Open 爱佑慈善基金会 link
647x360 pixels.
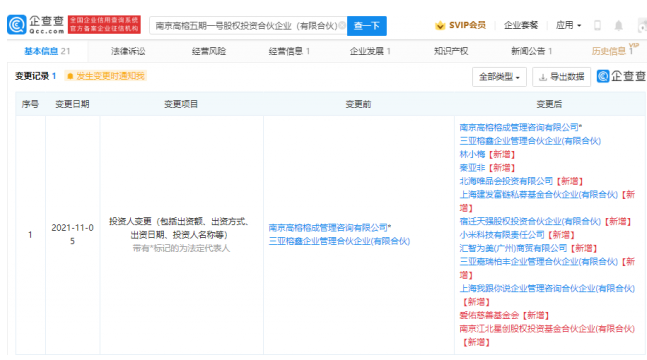pos(489,315)
